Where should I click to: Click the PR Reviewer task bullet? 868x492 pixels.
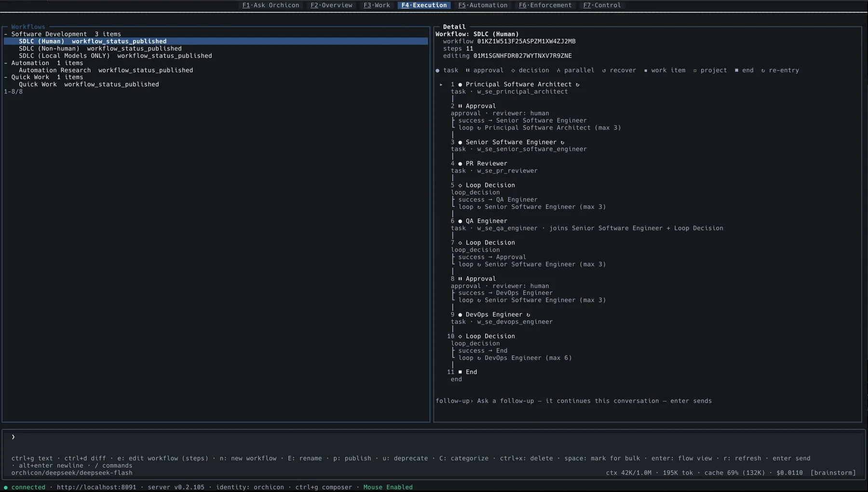pyautogui.click(x=460, y=164)
